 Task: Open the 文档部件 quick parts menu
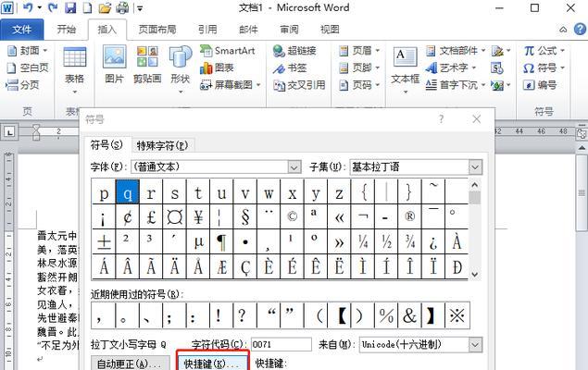pos(456,50)
